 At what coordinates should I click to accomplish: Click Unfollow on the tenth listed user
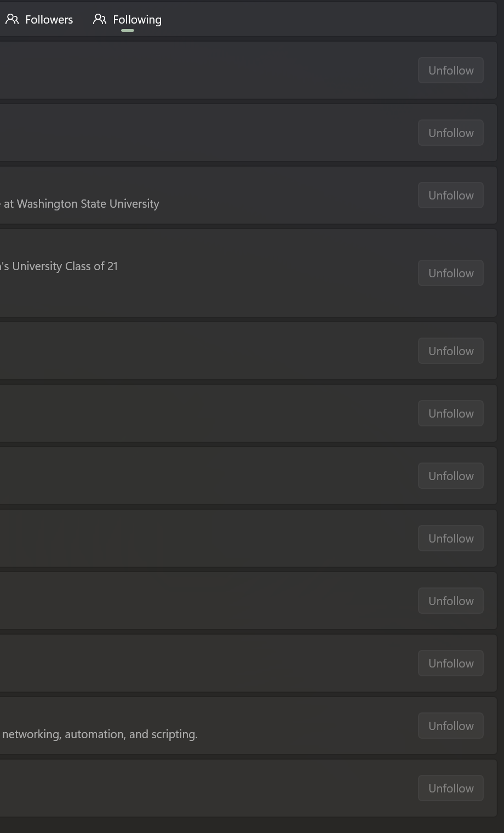450,663
